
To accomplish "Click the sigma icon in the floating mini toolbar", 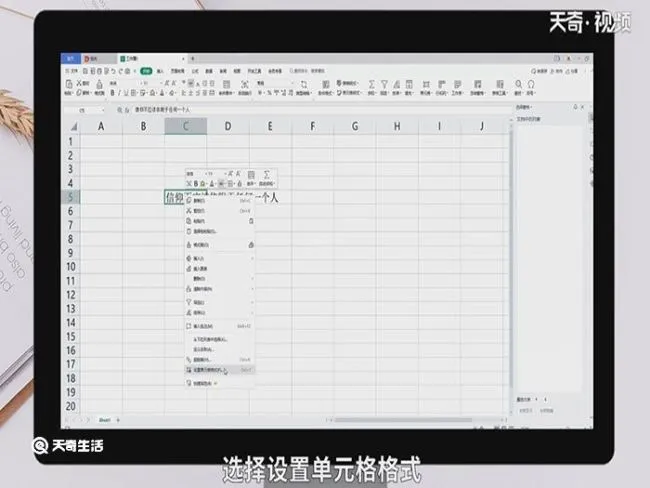I will point(267,175).
